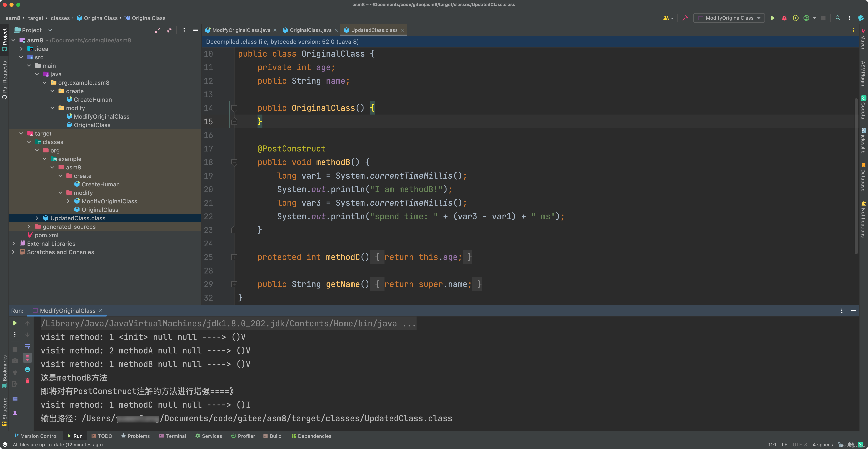Open pom.xml in project tree
868x449 pixels.
(46, 235)
